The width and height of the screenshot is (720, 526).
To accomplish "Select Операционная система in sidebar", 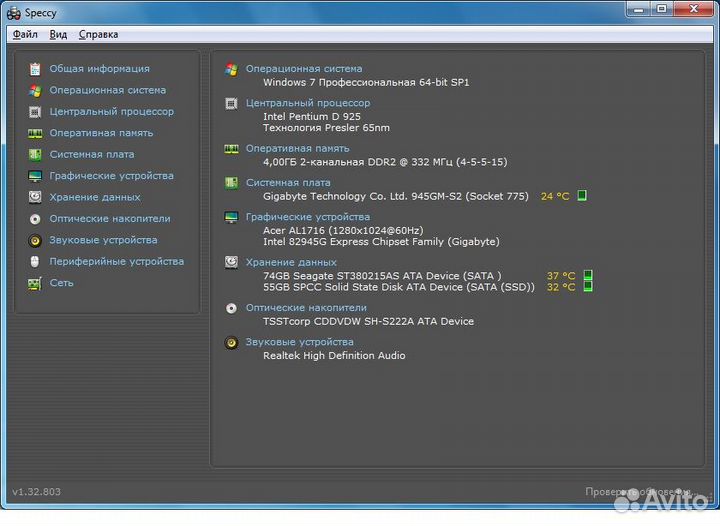I will [108, 90].
